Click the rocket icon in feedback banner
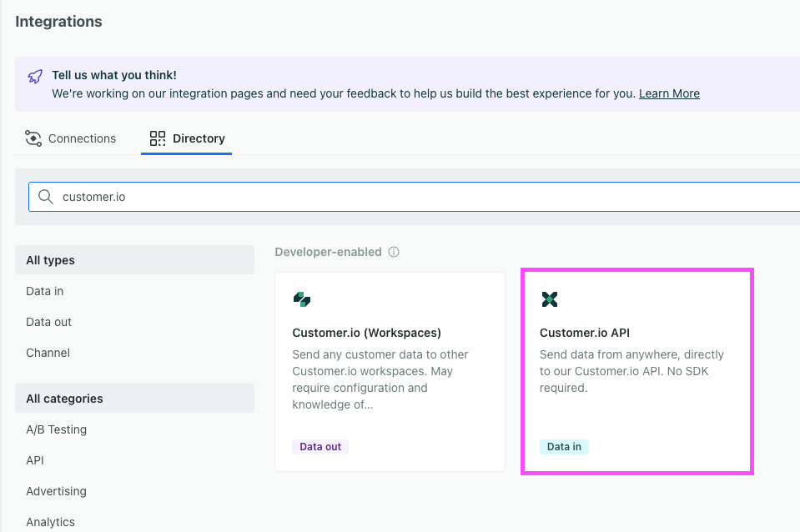This screenshot has height=532, width=800. tap(35, 77)
